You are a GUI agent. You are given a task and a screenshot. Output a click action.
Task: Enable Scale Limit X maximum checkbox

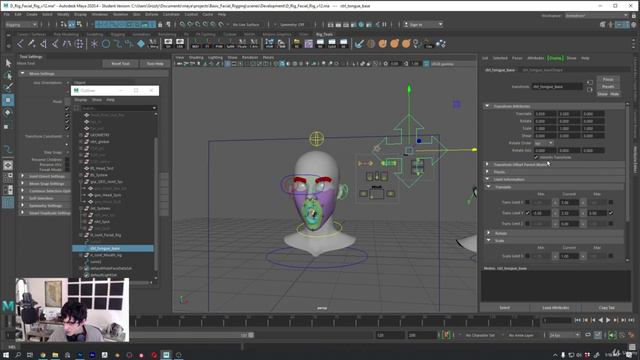point(611,256)
